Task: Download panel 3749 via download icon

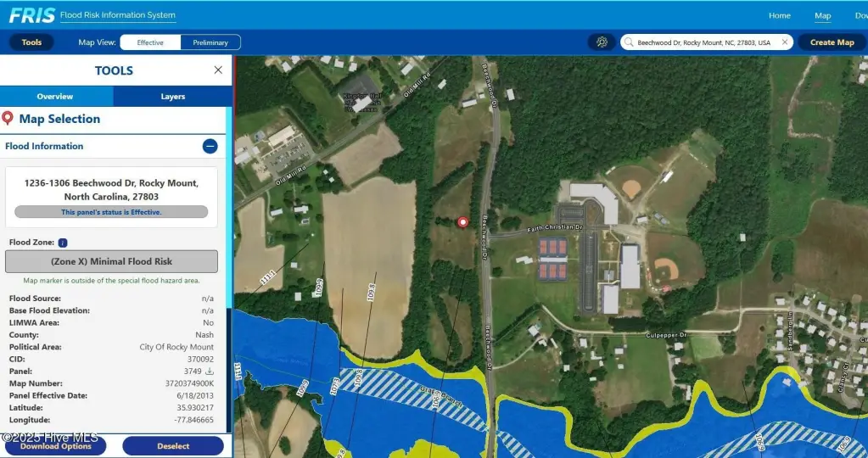Action: (x=210, y=371)
